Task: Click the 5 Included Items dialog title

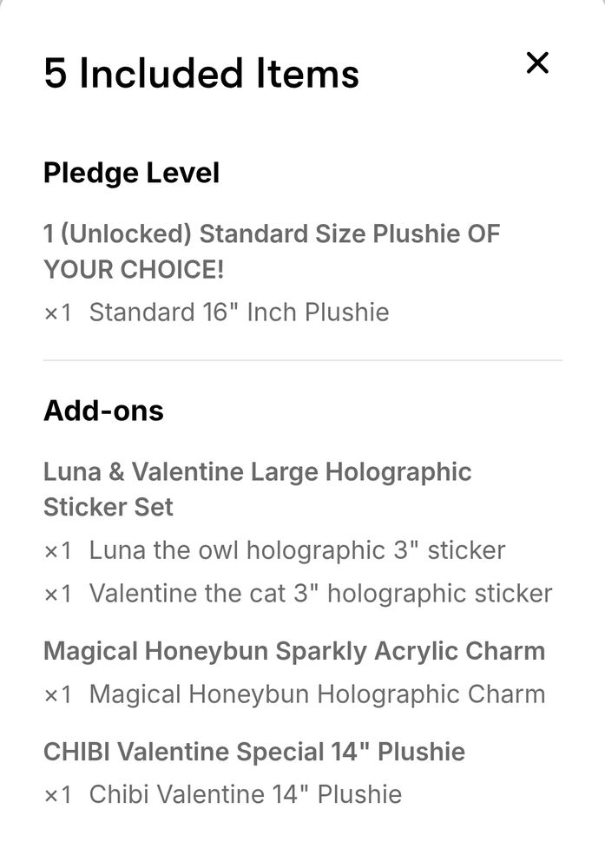Action: pyautogui.click(x=201, y=75)
